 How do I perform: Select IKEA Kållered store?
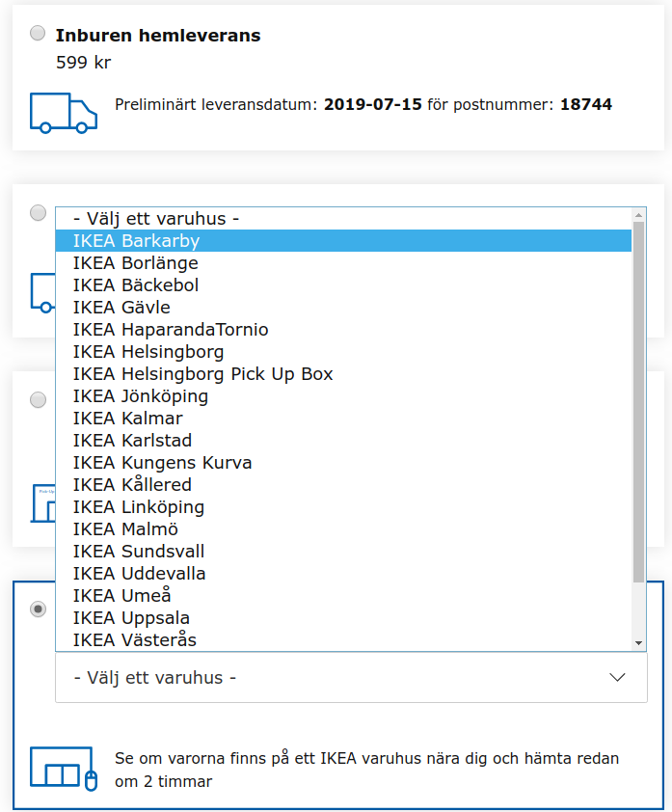click(343, 485)
